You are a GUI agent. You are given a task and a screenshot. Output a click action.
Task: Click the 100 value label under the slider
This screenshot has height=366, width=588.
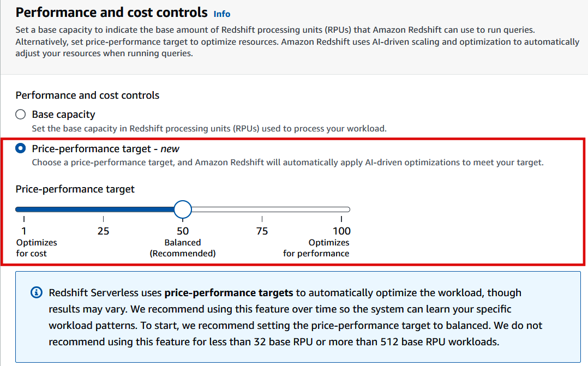pos(341,231)
